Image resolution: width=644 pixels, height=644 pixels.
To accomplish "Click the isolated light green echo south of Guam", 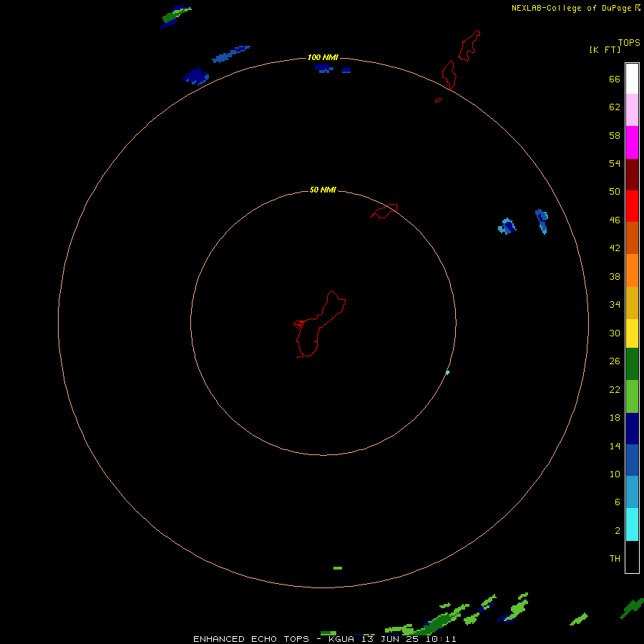I will point(338,568).
